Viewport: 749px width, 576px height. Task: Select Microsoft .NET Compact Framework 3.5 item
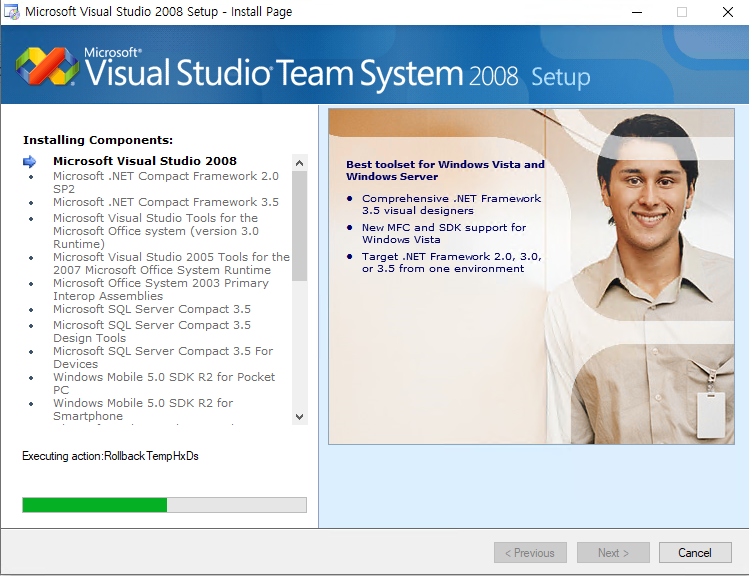pos(165,202)
